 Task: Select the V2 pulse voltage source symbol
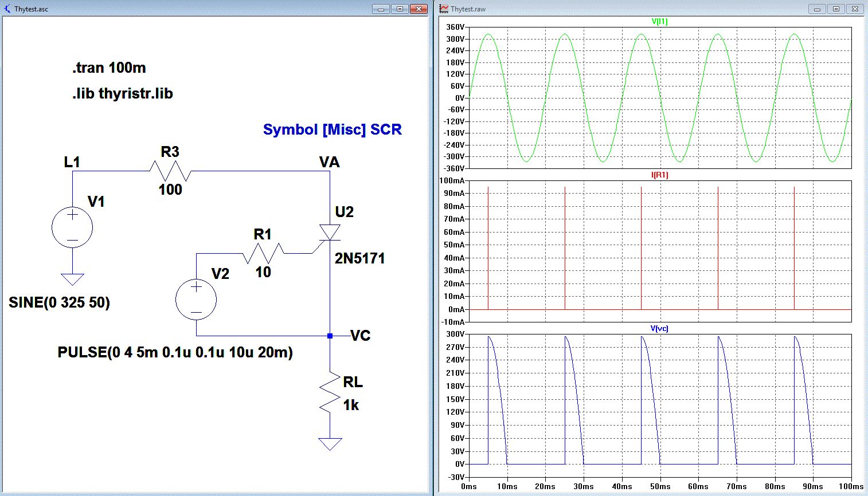196,299
